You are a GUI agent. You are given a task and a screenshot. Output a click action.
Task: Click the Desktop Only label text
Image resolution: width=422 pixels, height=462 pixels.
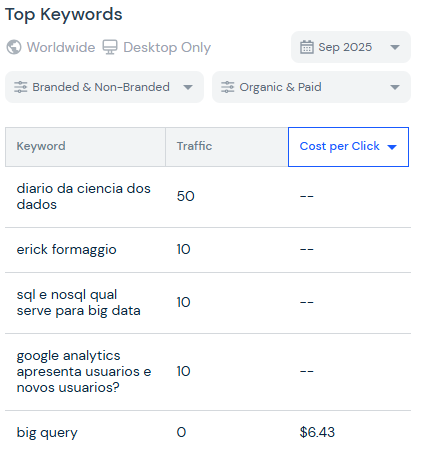click(167, 47)
